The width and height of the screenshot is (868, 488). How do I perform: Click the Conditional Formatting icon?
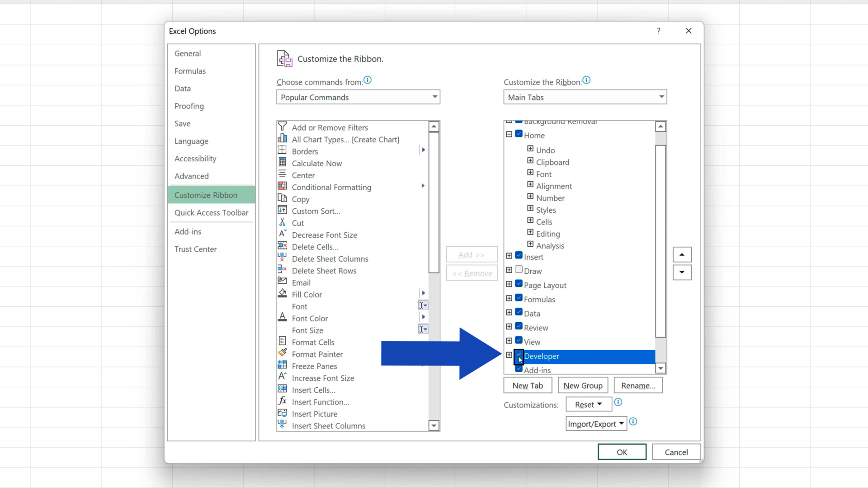click(282, 186)
